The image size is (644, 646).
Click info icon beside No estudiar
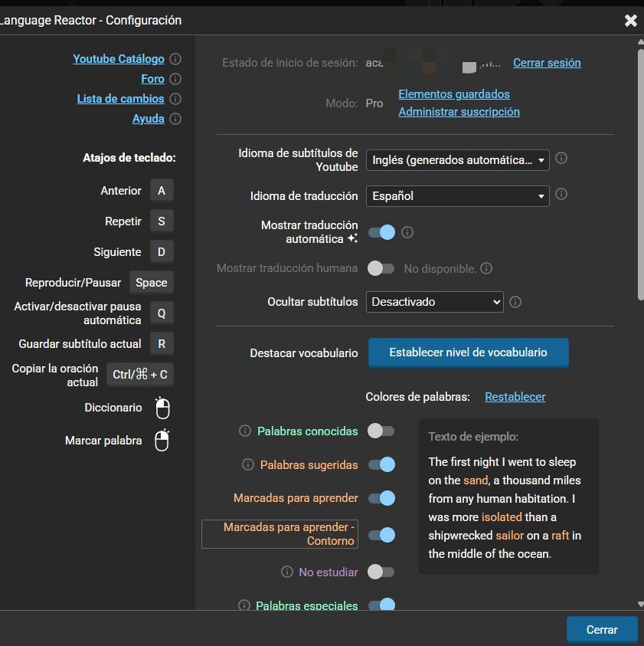[x=287, y=572]
